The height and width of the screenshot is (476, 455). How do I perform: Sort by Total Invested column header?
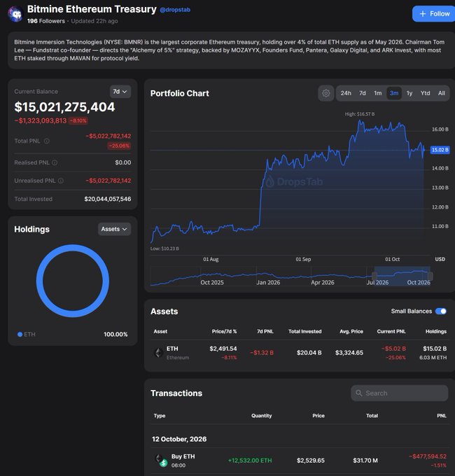pos(304,332)
